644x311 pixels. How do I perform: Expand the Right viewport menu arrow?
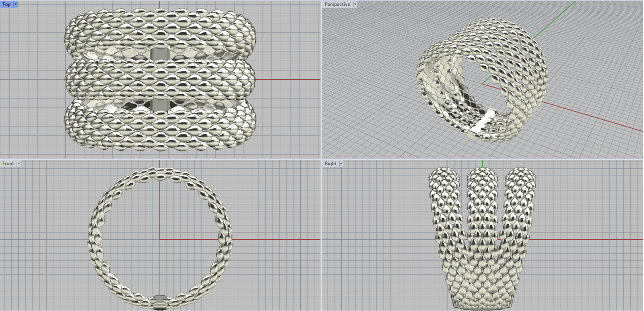(341, 163)
